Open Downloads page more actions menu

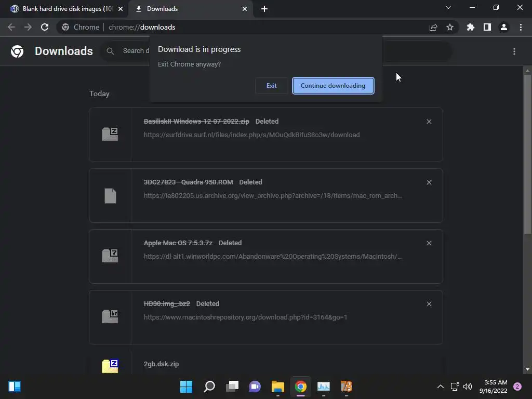514,51
